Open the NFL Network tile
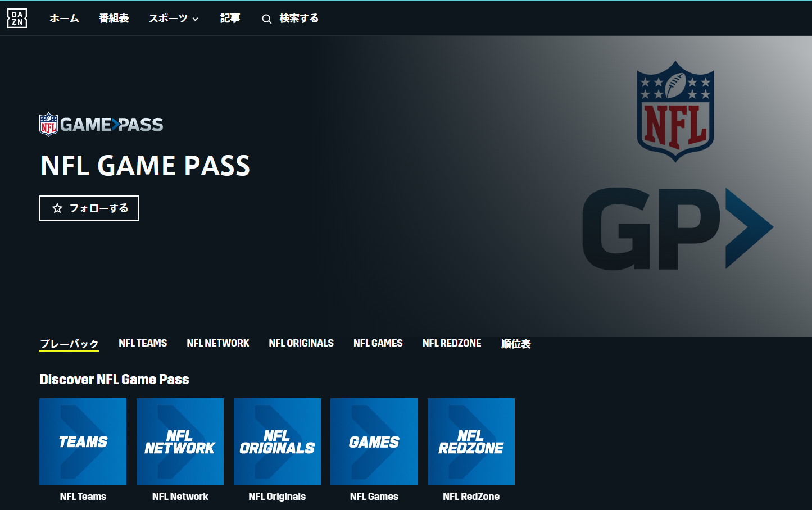Viewport: 812px width, 510px height. tap(180, 441)
